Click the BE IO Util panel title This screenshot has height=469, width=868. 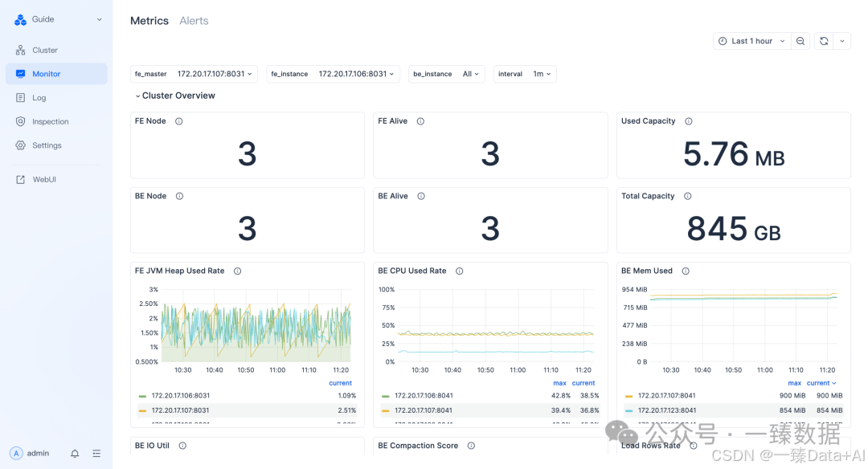(x=152, y=446)
